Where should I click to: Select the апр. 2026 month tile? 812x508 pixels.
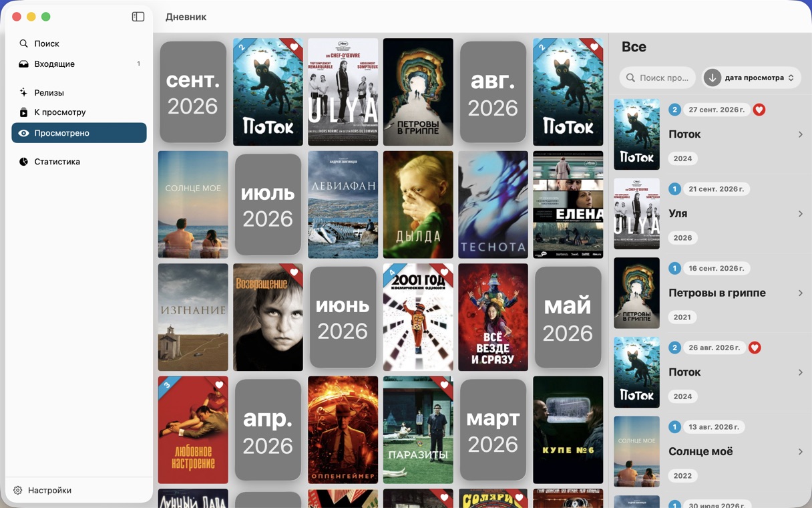(x=268, y=430)
